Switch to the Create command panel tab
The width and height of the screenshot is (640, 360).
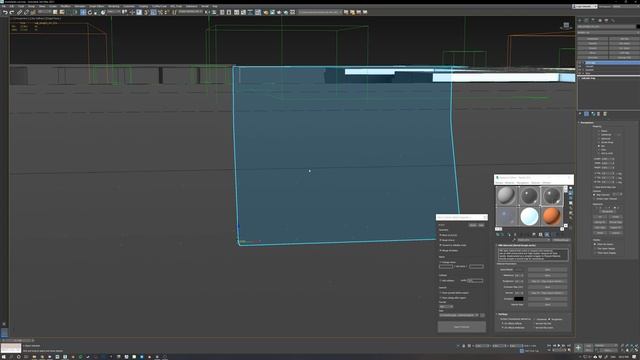click(x=580, y=20)
